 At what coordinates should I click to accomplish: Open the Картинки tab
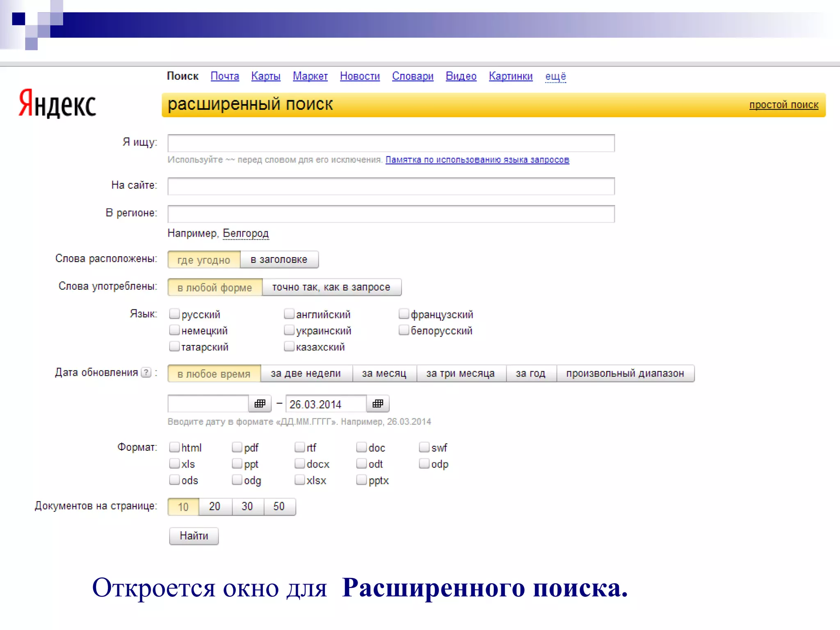coord(511,76)
